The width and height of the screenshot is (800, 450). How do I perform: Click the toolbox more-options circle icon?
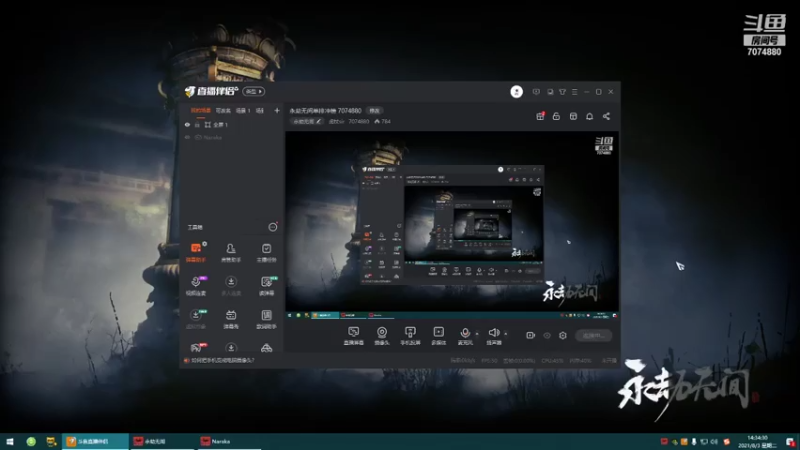click(273, 227)
